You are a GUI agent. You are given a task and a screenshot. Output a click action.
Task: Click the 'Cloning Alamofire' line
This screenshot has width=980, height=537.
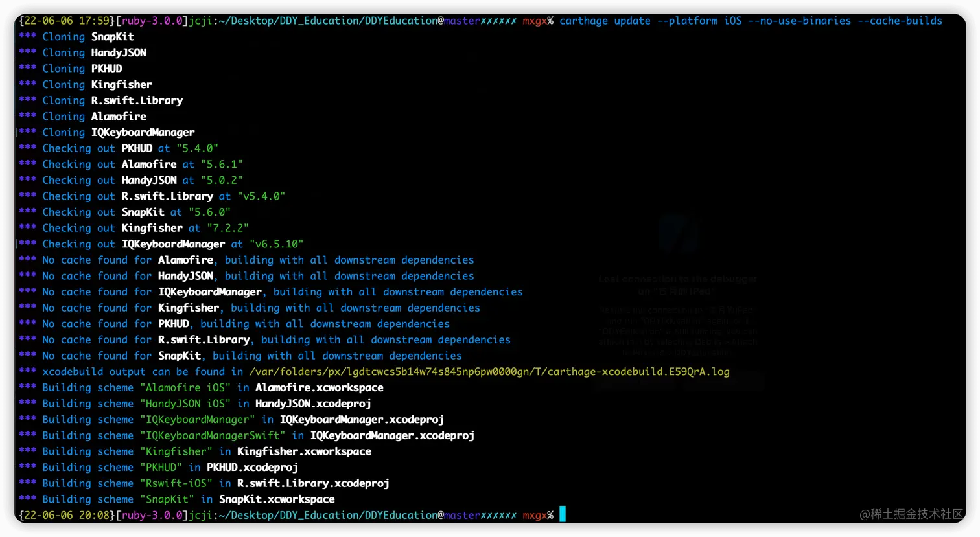tap(82, 117)
